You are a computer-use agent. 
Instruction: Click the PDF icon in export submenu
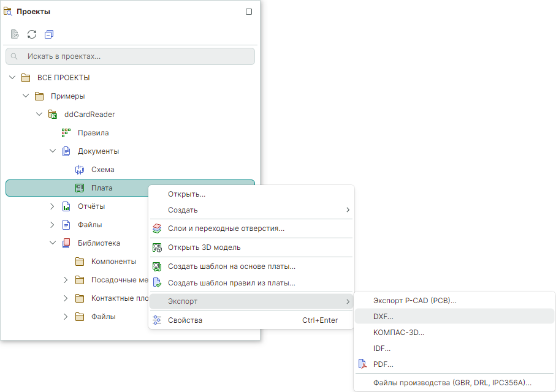(362, 364)
